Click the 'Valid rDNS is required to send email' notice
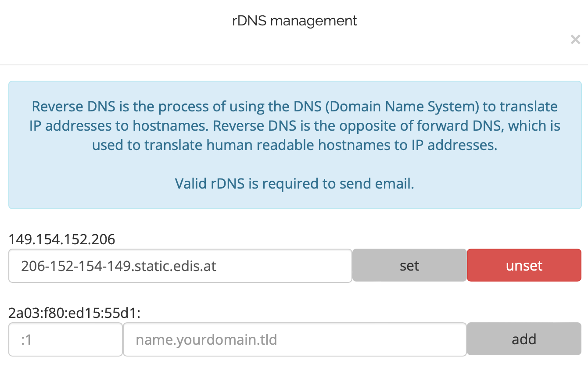This screenshot has width=588, height=371. [x=295, y=183]
